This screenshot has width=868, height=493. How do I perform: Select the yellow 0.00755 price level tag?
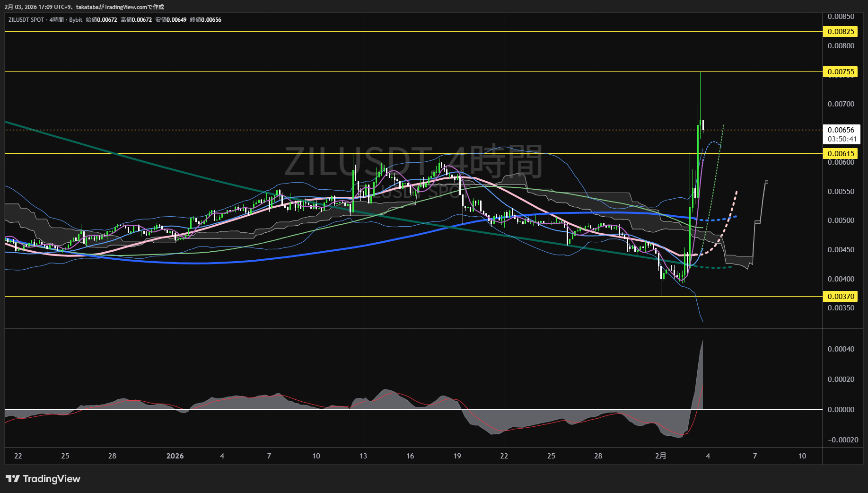[841, 72]
